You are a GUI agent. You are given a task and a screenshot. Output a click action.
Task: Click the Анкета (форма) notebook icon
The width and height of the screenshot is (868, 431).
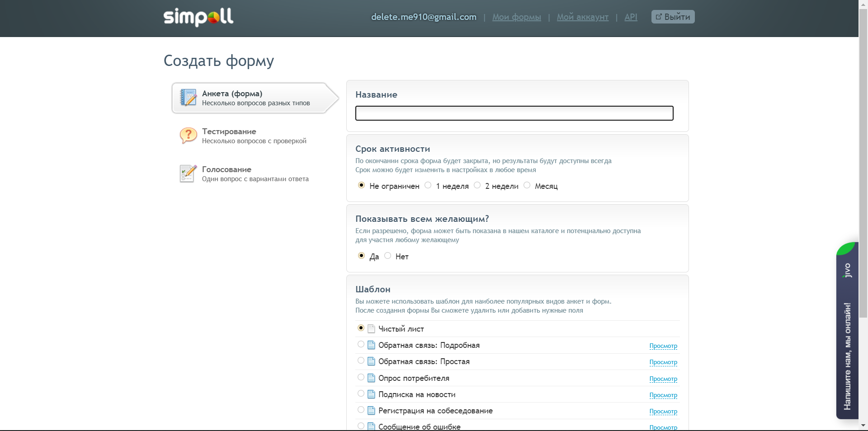coord(189,98)
